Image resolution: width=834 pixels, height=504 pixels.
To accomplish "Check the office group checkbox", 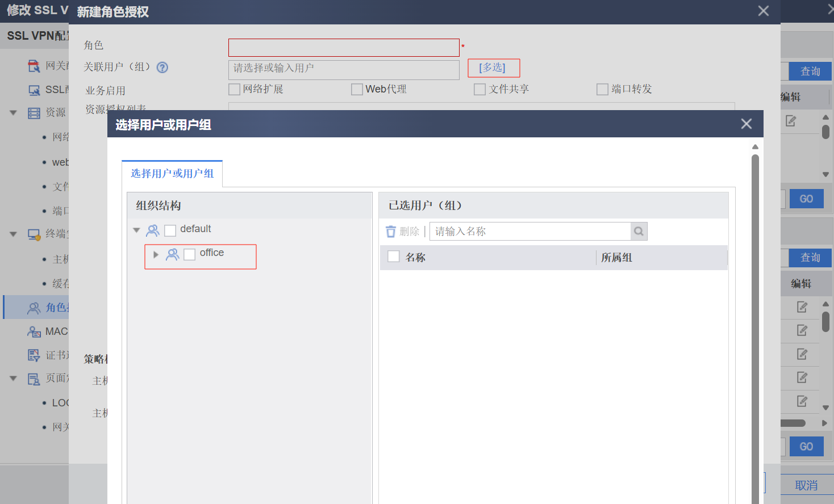I will point(190,254).
